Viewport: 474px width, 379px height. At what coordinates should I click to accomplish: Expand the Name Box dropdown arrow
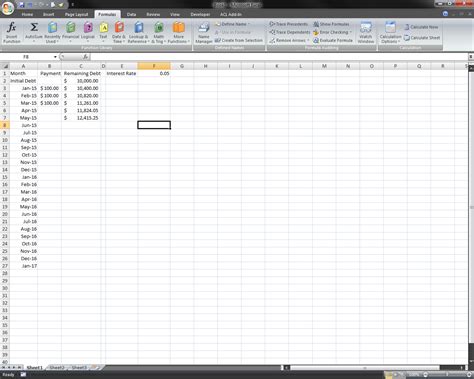[x=55, y=57]
